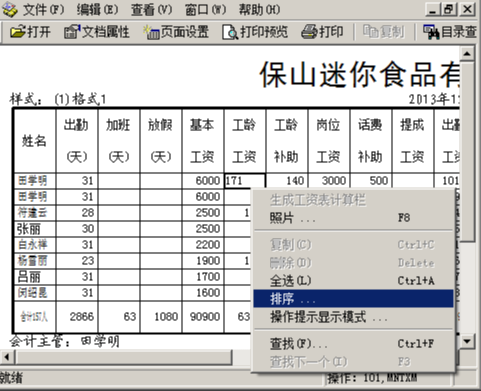Image resolution: width=481 pixels, height=391 pixels.
Task: Click the 放假(天) column header
Action: [x=161, y=141]
